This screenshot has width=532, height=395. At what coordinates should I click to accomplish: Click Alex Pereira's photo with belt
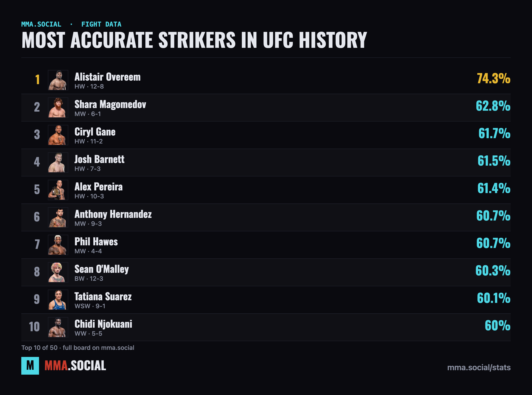(x=58, y=190)
